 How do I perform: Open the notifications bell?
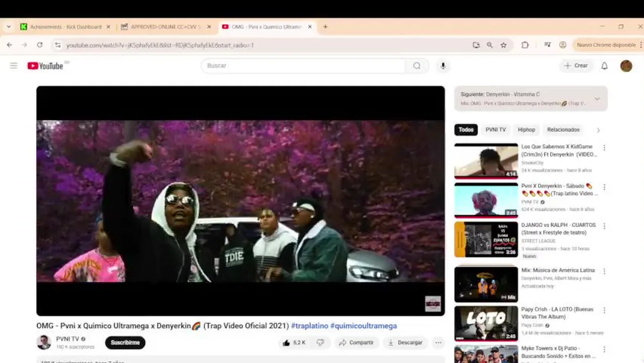coord(604,66)
